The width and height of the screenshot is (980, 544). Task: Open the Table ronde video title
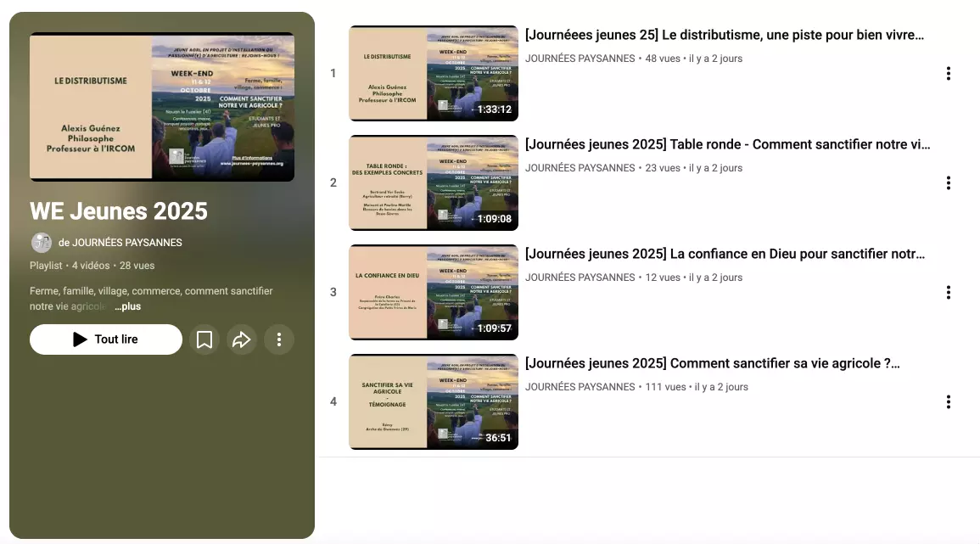click(727, 145)
